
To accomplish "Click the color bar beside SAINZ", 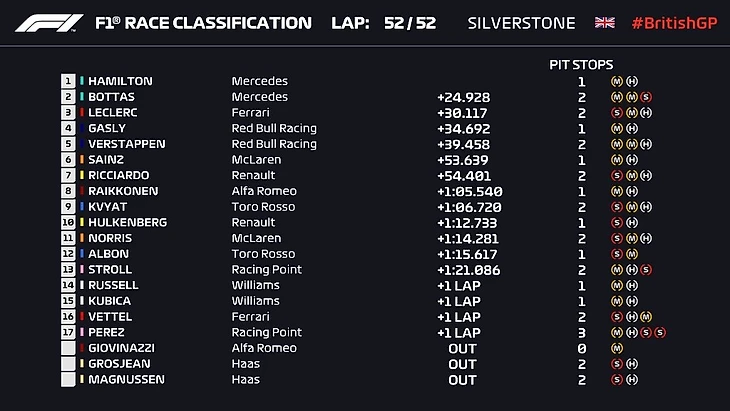I will tap(82, 160).
